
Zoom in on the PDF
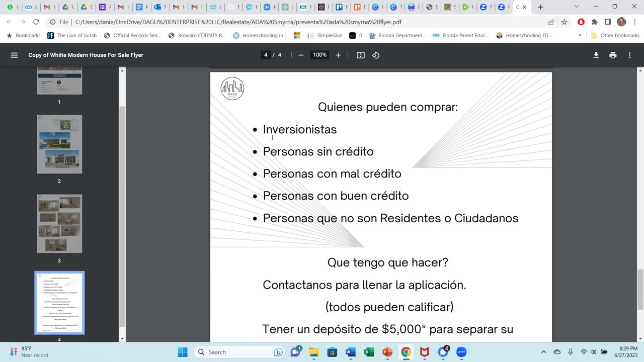(338, 55)
